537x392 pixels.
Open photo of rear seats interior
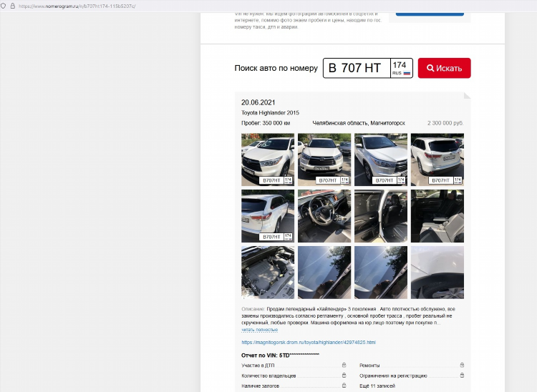(437, 216)
